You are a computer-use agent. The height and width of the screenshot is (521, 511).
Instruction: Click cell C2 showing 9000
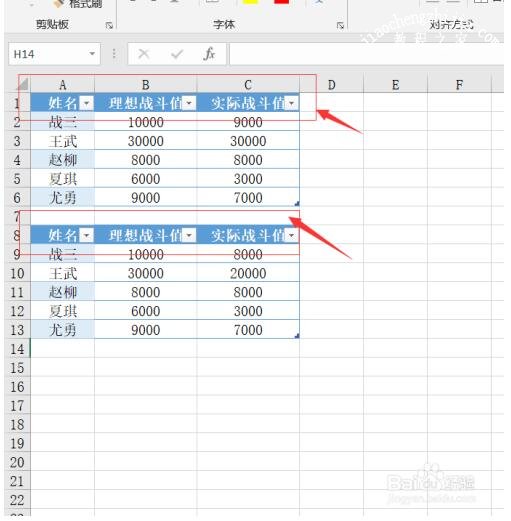248,122
